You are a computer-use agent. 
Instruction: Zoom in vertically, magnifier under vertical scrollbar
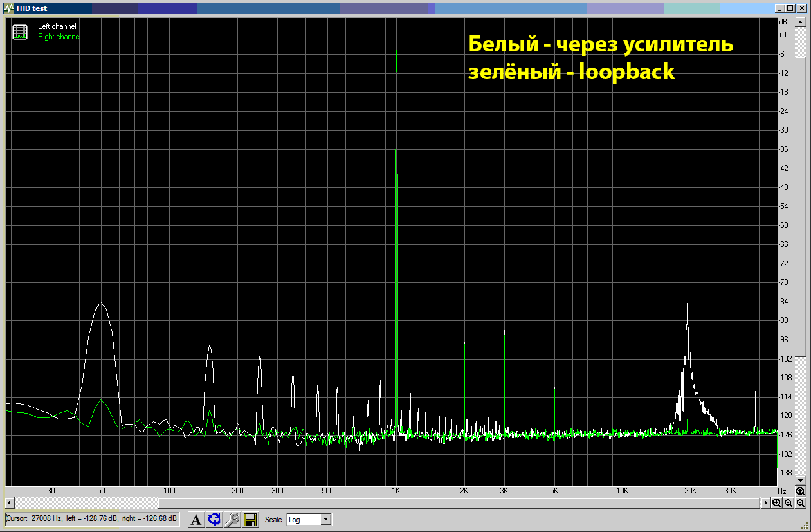point(800,491)
